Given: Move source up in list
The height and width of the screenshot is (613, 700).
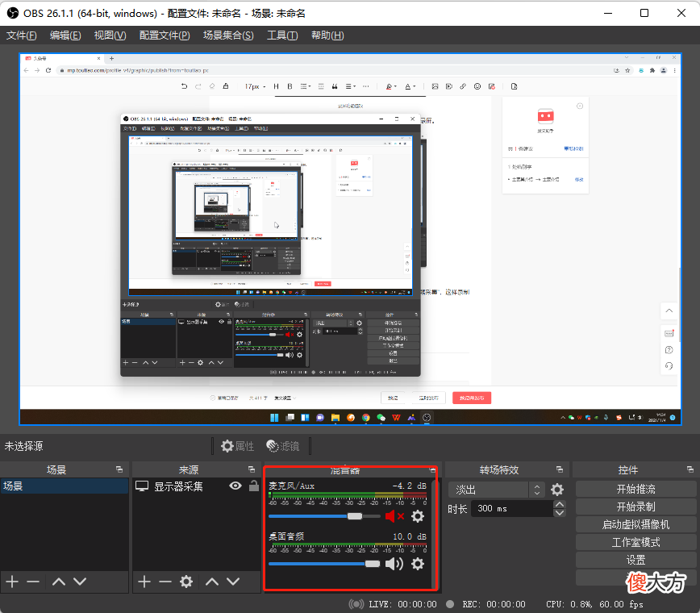Looking at the screenshot, I should coord(212,582).
